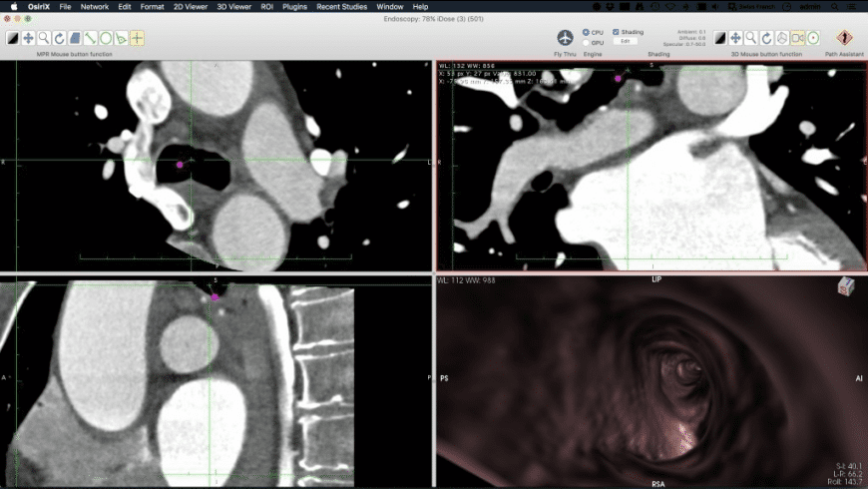
Task: Select the pan tool in 3D toolbar
Action: (x=736, y=38)
